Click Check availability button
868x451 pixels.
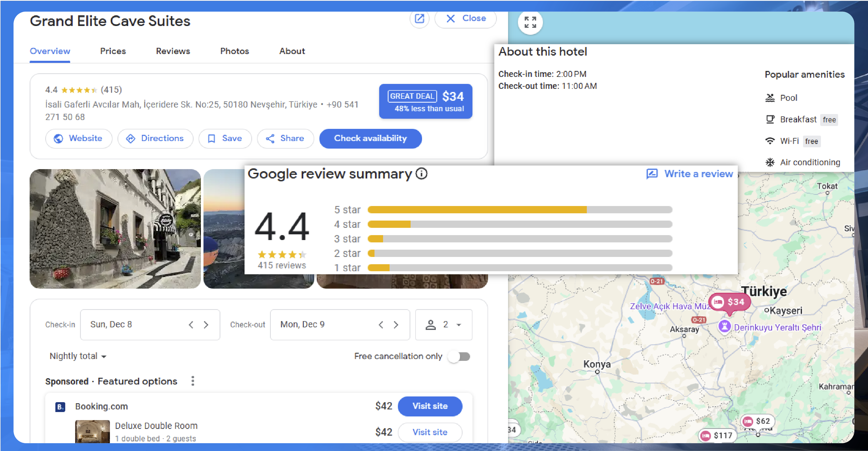point(370,138)
